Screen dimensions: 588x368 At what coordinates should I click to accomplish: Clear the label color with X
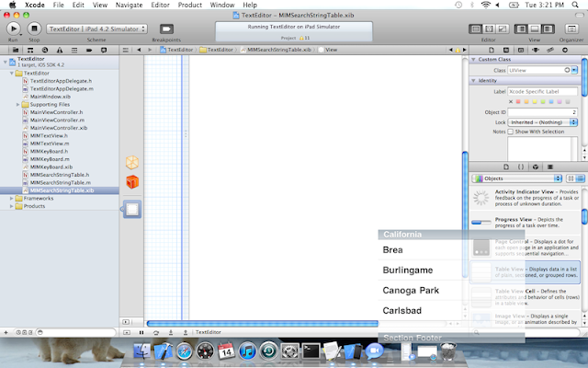(x=511, y=102)
